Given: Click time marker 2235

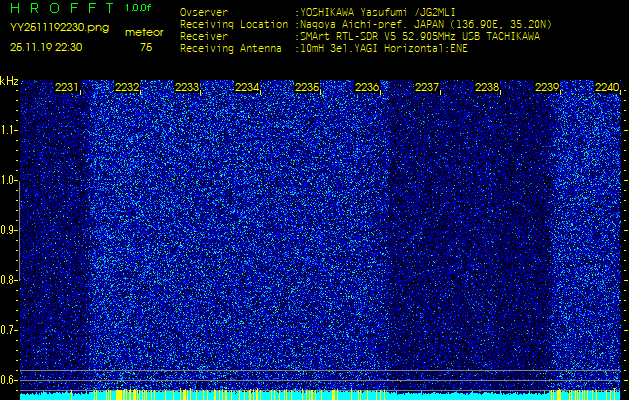Looking at the screenshot, I should pyautogui.click(x=307, y=87).
